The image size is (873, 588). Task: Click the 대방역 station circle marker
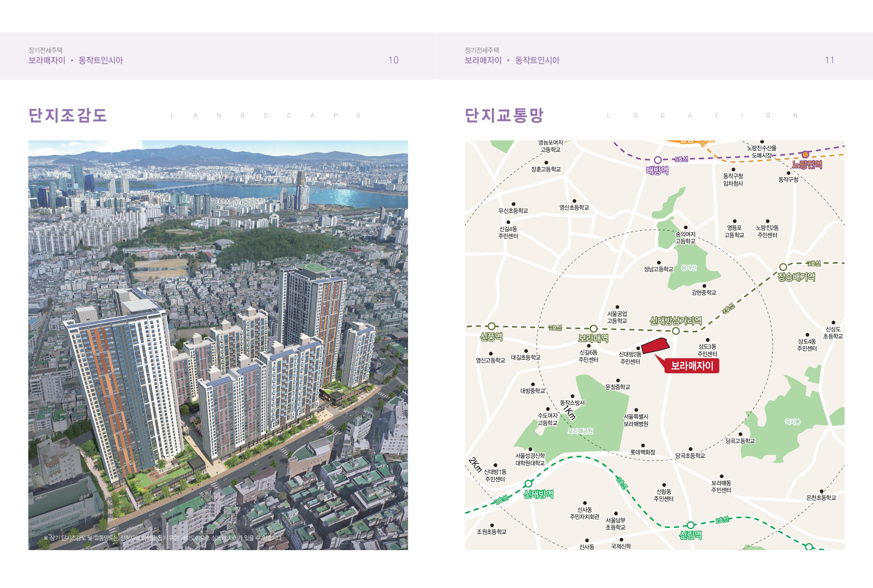click(x=658, y=160)
